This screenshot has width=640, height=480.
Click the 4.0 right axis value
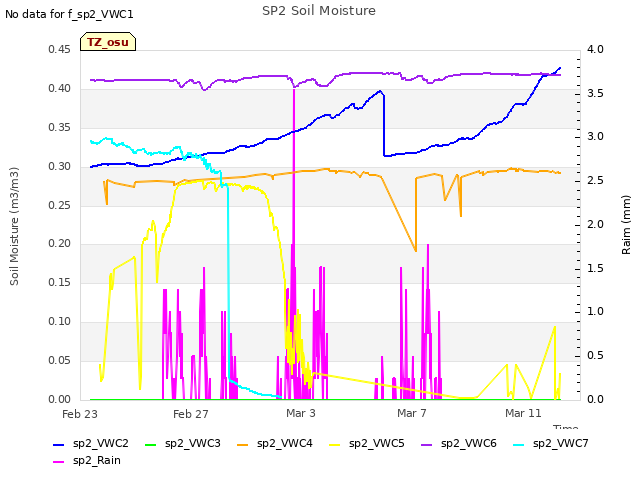click(x=595, y=49)
